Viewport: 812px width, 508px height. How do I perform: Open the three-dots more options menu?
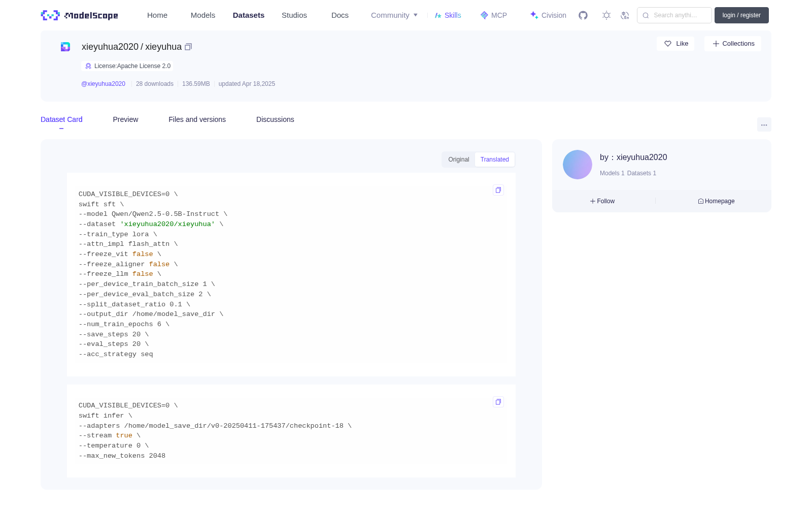pyautogui.click(x=764, y=125)
